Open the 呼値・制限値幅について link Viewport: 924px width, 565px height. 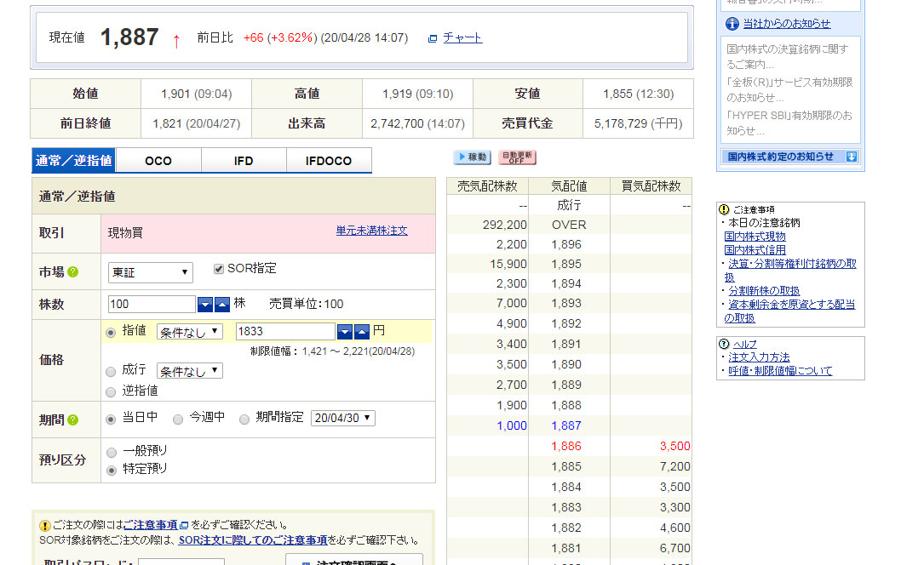pyautogui.click(x=780, y=371)
